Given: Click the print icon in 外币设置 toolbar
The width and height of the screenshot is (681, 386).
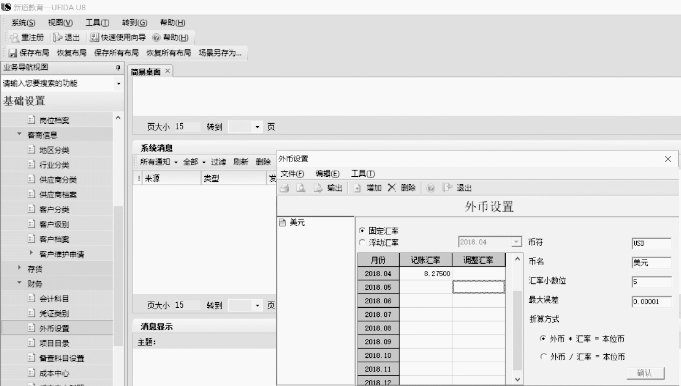Looking at the screenshot, I should point(284,188).
